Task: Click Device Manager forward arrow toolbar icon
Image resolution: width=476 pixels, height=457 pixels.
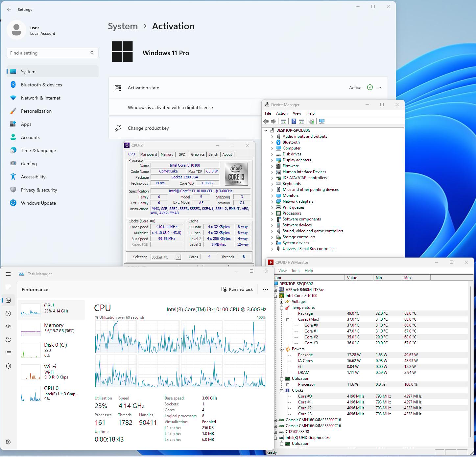Action: (273, 122)
